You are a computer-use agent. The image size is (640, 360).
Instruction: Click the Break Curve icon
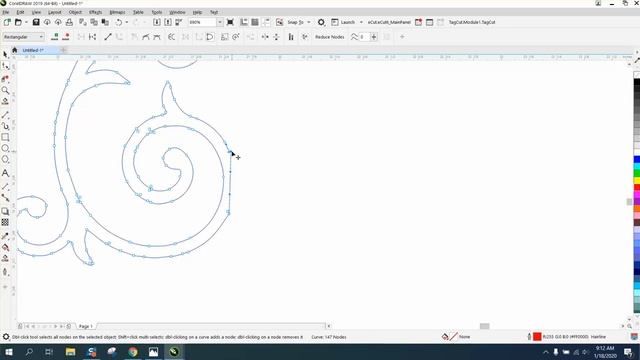[x=92, y=37]
